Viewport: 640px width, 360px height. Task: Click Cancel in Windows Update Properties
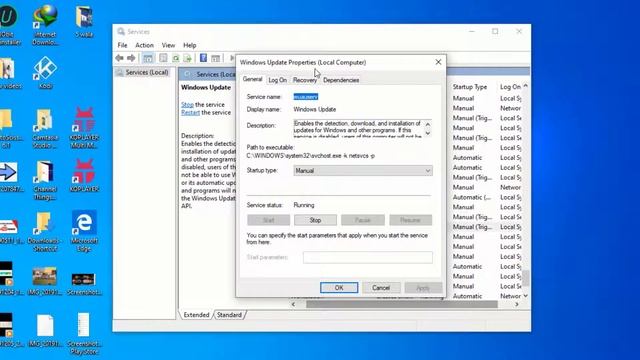point(381,288)
